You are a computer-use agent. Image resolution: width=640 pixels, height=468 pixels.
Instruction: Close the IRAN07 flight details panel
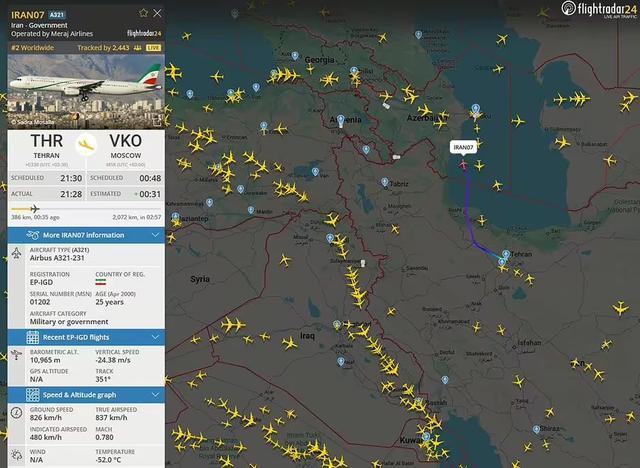click(x=157, y=13)
